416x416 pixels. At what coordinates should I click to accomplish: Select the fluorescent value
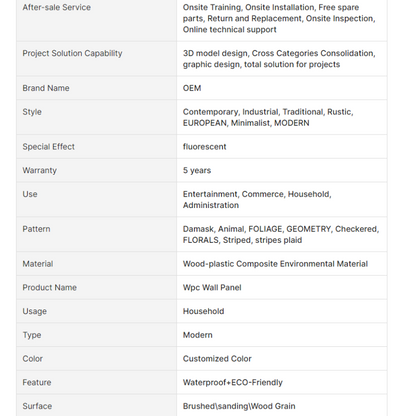pyautogui.click(x=204, y=147)
